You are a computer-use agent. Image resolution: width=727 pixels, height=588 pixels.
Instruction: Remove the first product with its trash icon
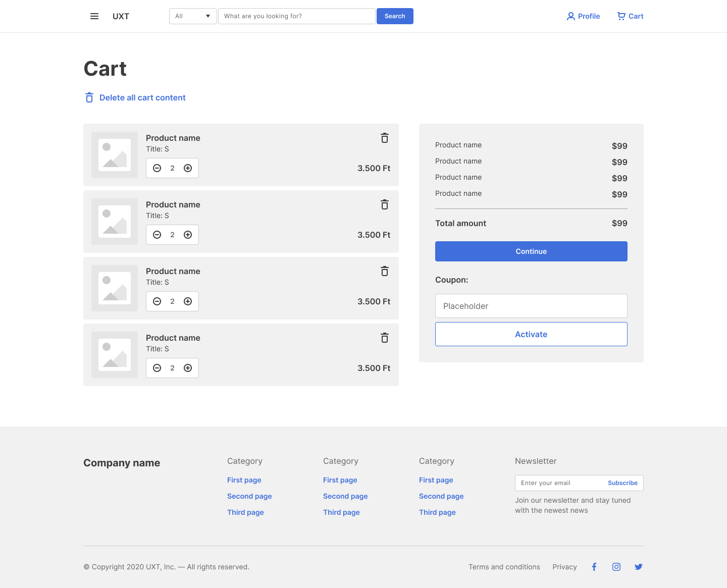point(385,138)
